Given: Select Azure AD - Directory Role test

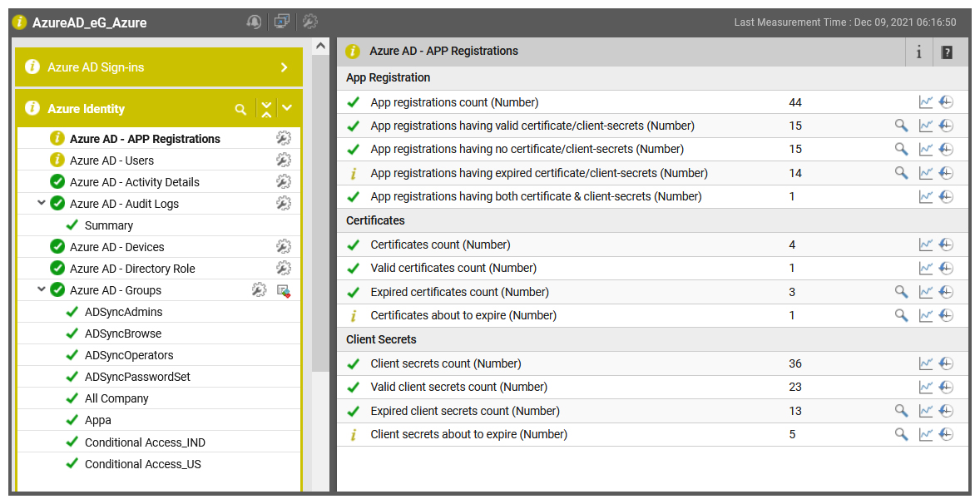Looking at the screenshot, I should (x=132, y=269).
